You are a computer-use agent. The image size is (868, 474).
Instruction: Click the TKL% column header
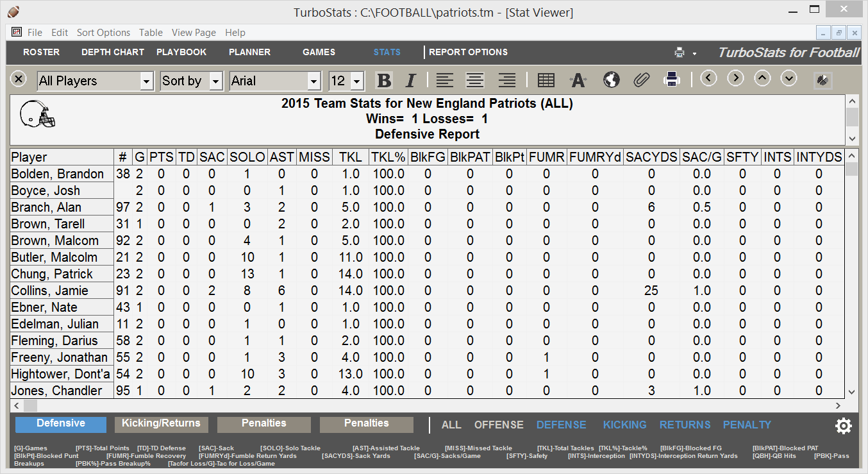pyautogui.click(x=388, y=157)
